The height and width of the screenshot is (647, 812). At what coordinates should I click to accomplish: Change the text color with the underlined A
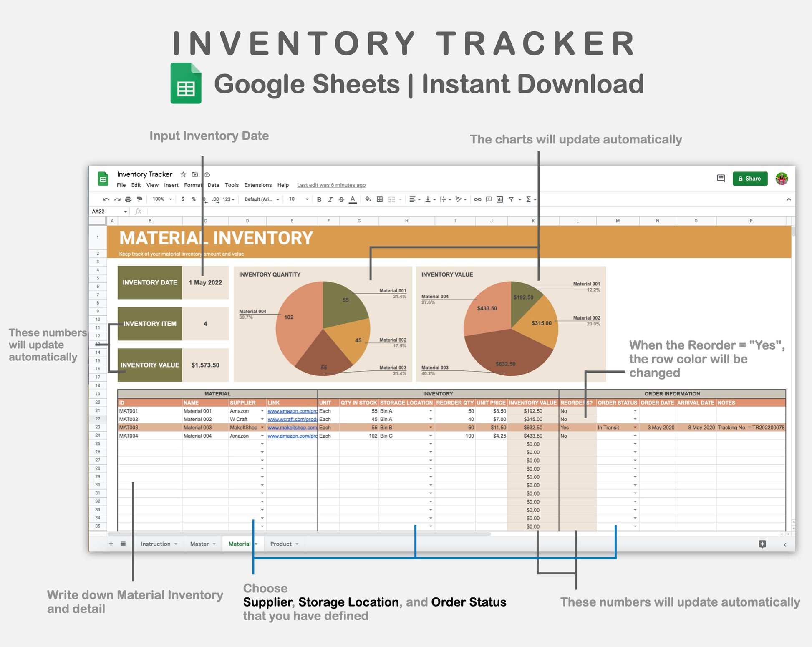353,199
